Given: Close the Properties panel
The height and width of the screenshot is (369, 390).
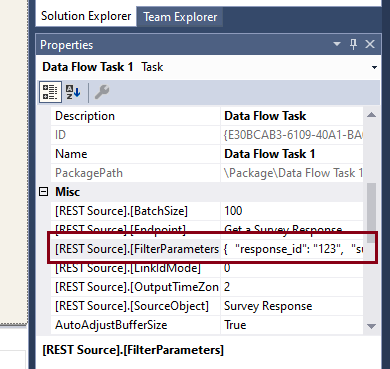Looking at the screenshot, I should pyautogui.click(x=370, y=44).
